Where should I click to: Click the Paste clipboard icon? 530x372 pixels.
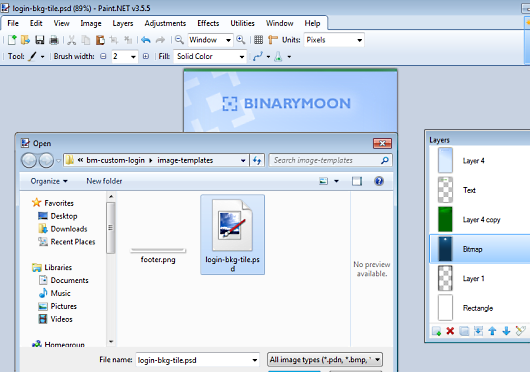tap(100, 40)
